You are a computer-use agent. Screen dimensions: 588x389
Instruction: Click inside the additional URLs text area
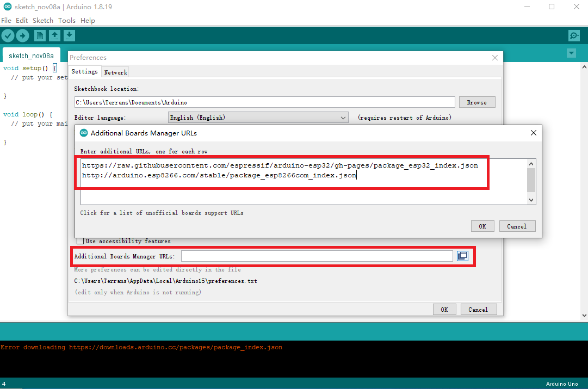click(304, 182)
